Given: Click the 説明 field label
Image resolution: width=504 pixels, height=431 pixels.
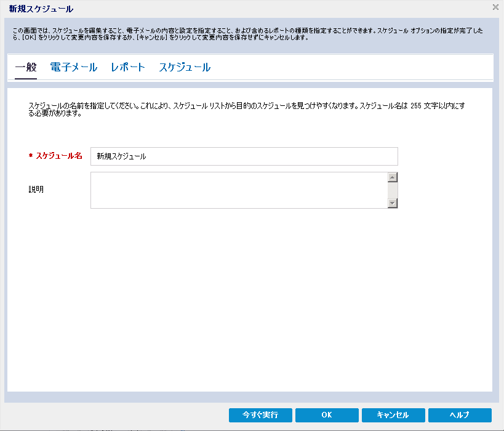Looking at the screenshot, I should [x=36, y=190].
